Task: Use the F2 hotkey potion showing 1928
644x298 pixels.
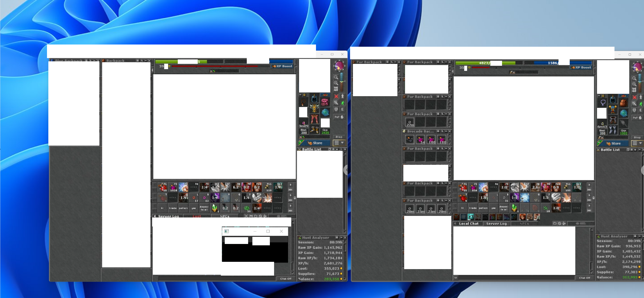Action: pyautogui.click(x=173, y=187)
